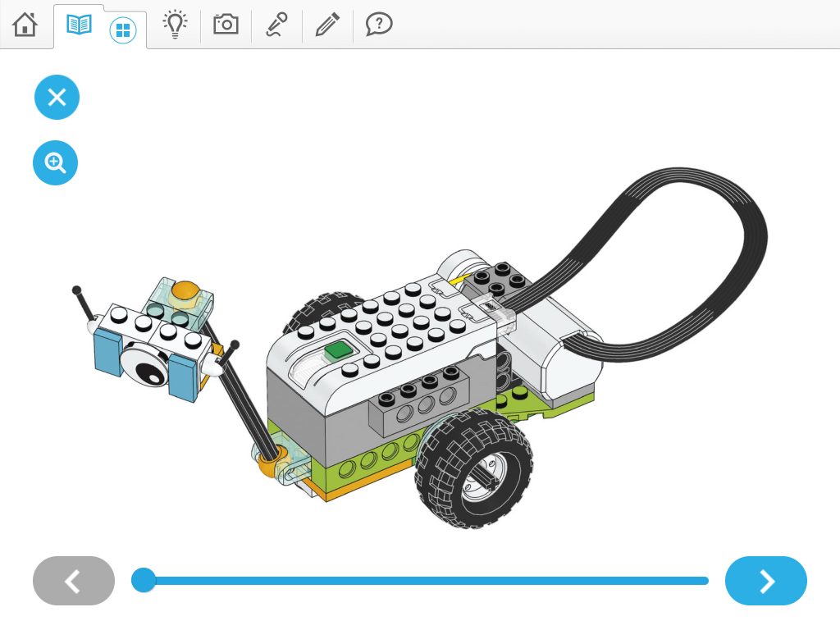Open the book library tab
840x630 pixels.
pyautogui.click(x=79, y=25)
